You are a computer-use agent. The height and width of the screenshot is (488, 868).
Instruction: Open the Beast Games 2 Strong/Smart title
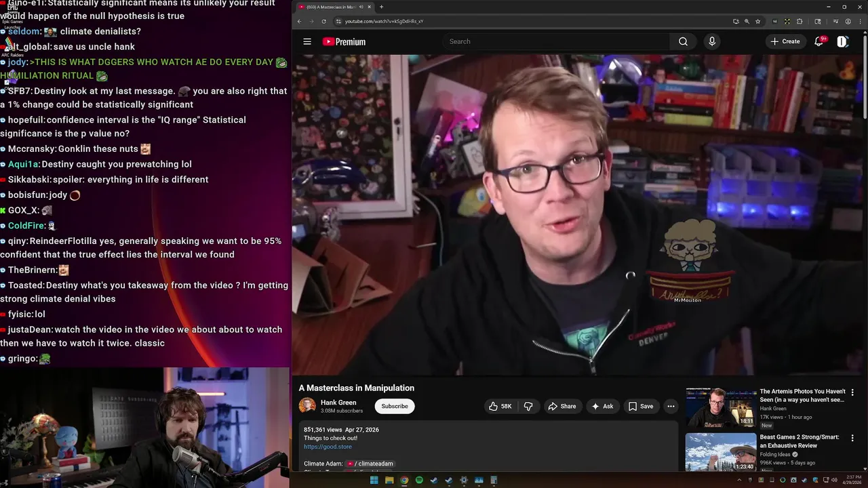coord(800,441)
